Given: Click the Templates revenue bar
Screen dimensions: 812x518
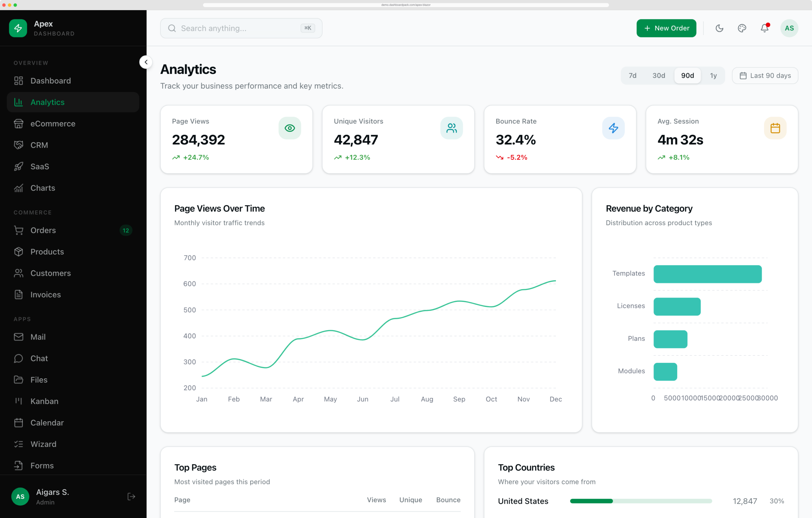Looking at the screenshot, I should (707, 274).
